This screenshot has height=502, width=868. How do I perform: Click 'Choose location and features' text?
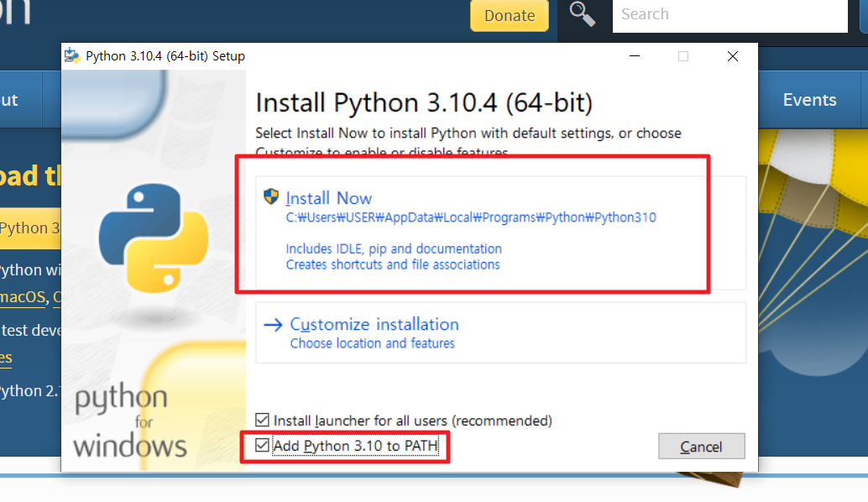372,343
